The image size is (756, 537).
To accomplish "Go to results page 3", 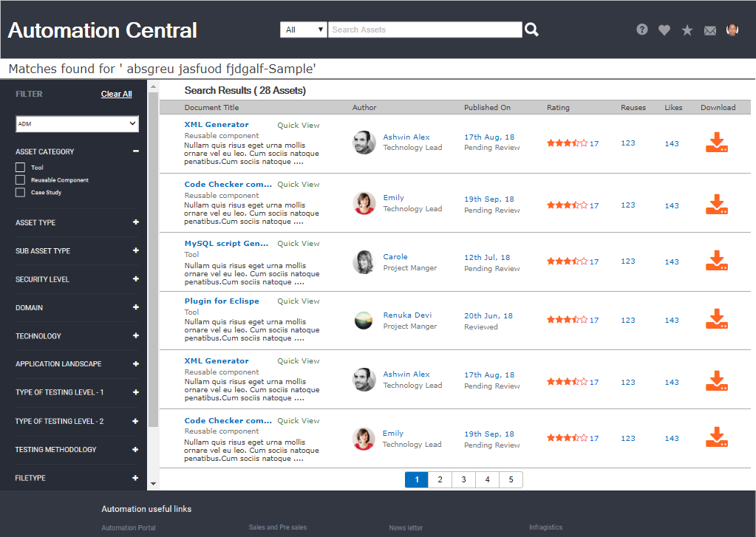I will tap(463, 480).
